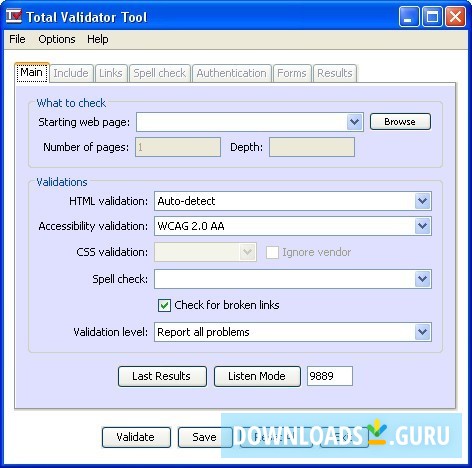This screenshot has height=468, width=472.
Task: Click the Browse button
Action: point(400,122)
